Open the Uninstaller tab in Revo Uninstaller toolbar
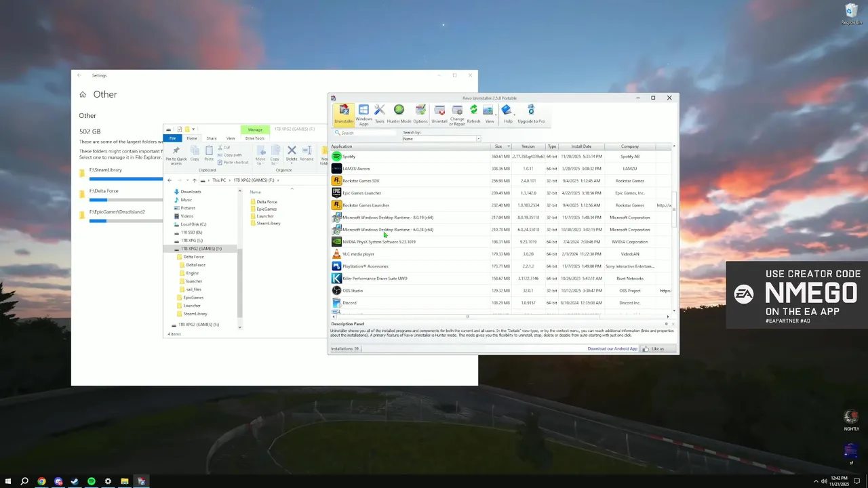 344,114
